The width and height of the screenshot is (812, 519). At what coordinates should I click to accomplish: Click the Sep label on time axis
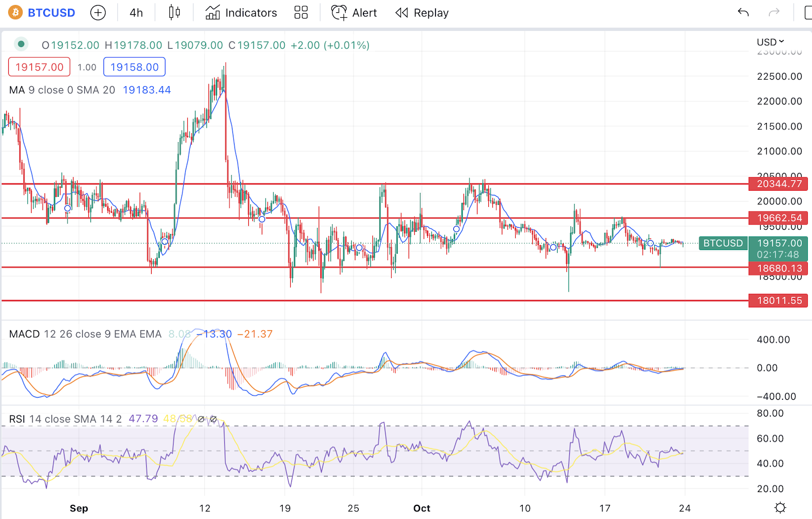(79, 508)
